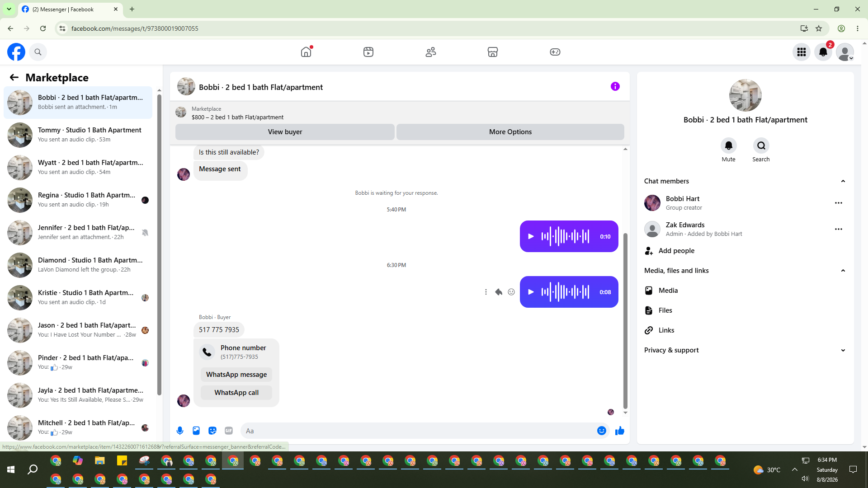The width and height of the screenshot is (868, 488).
Task: Mute this conversation with bell icon
Action: pos(729,145)
